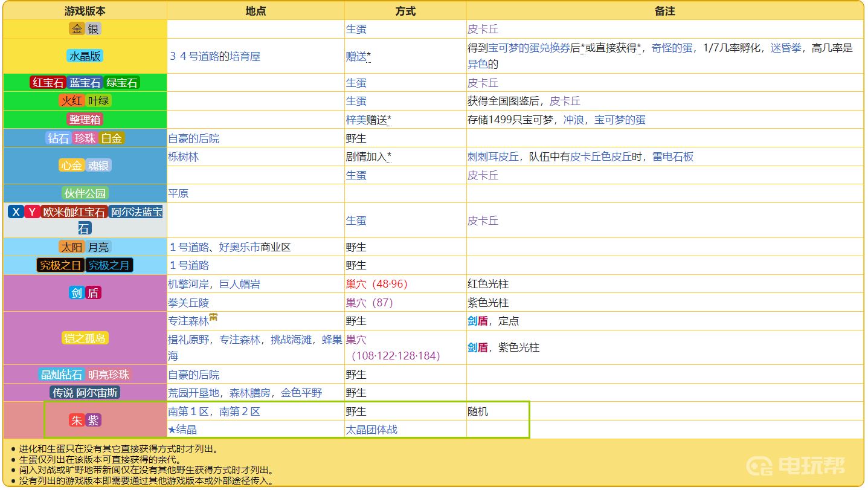The width and height of the screenshot is (868, 490).
Task: Open the 究极之月 version badge
Action: click(x=109, y=265)
